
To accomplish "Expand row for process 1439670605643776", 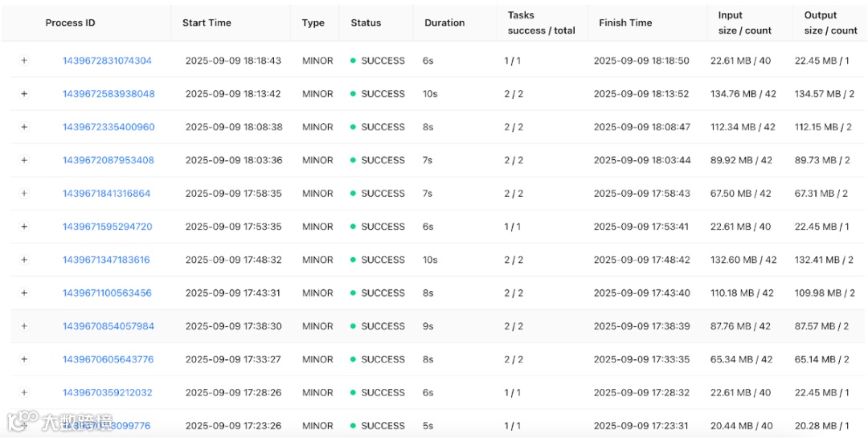I will coord(24,359).
